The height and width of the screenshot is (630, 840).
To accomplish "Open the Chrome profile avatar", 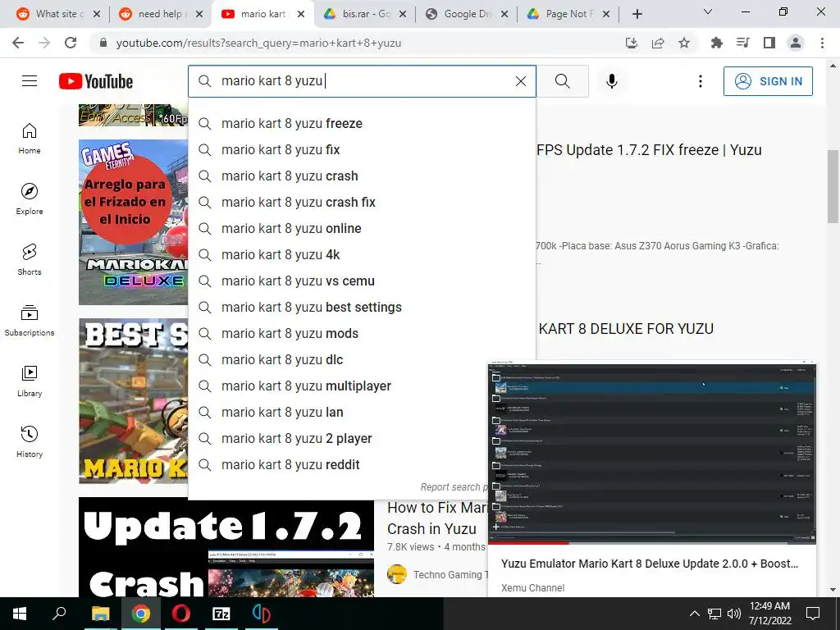I will pos(796,43).
